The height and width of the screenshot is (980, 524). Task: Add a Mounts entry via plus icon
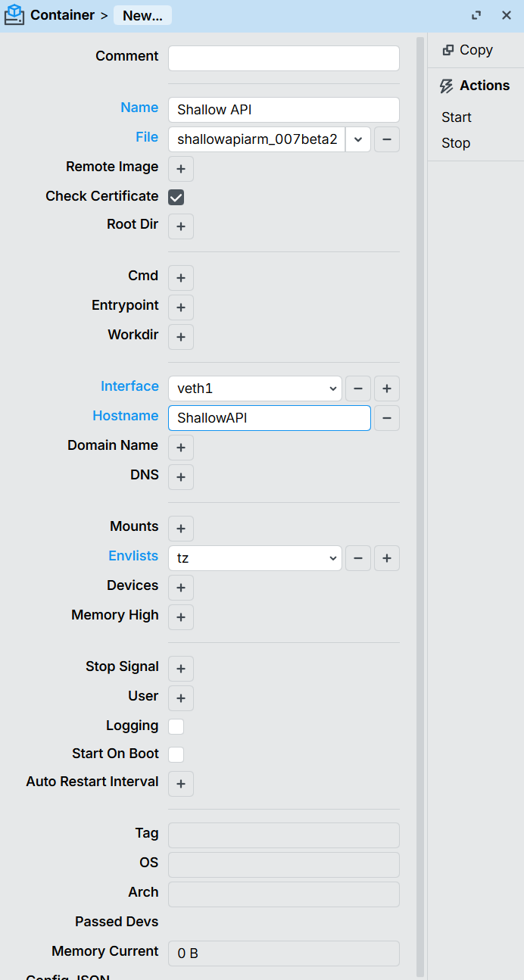coord(180,529)
